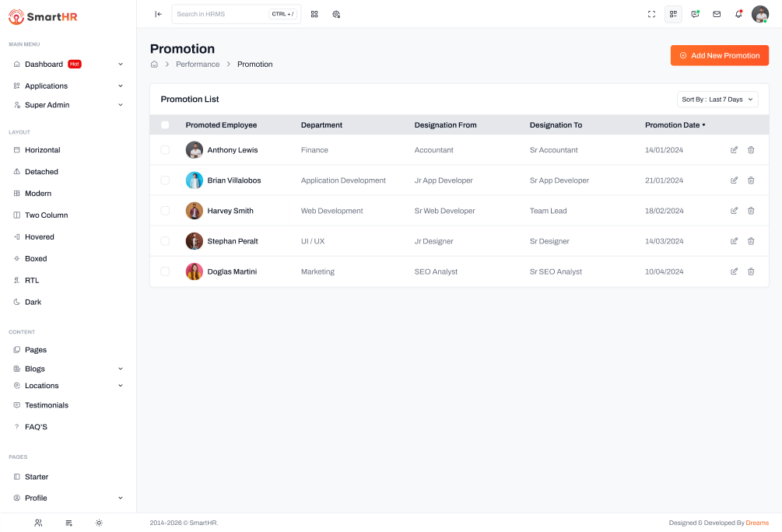The image size is (782, 532).
Task: Toggle fullscreen mode icon
Action: click(x=651, y=14)
